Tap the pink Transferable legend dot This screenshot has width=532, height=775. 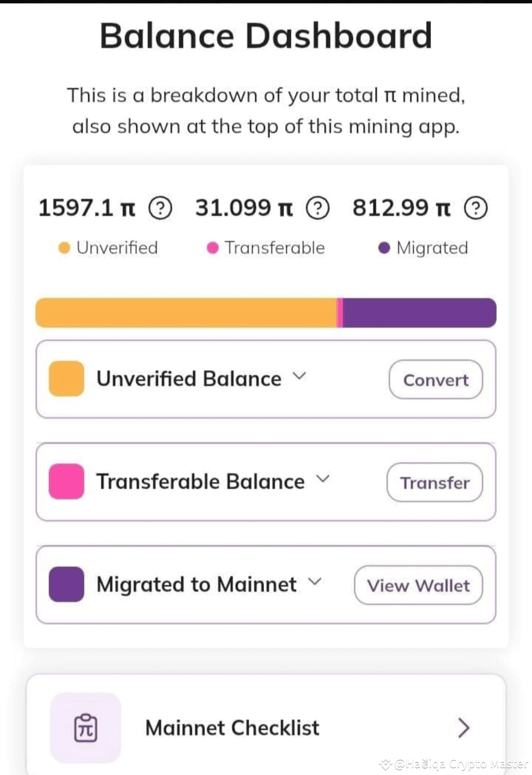(x=212, y=247)
